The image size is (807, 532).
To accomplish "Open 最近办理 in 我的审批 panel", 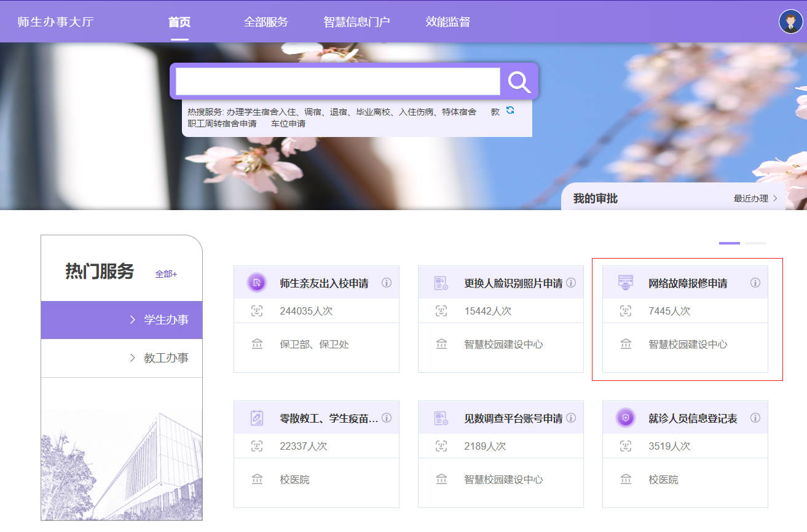I will point(755,198).
